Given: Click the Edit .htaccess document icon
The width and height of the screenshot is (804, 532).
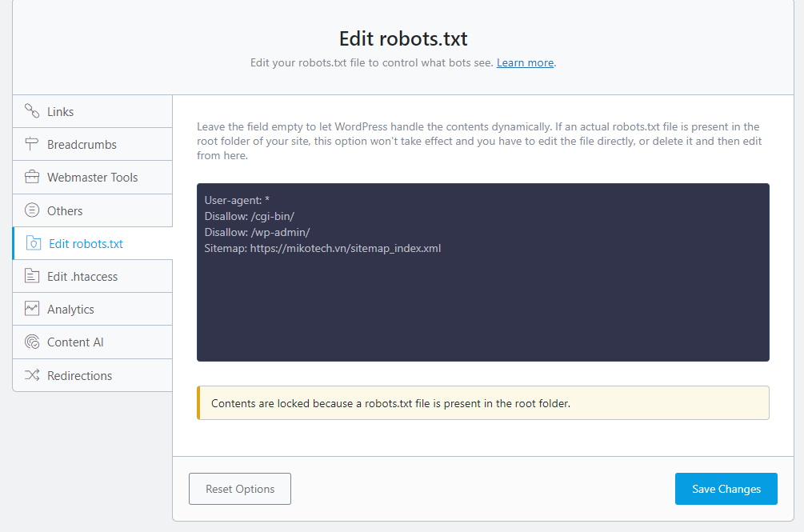Looking at the screenshot, I should [x=32, y=275].
